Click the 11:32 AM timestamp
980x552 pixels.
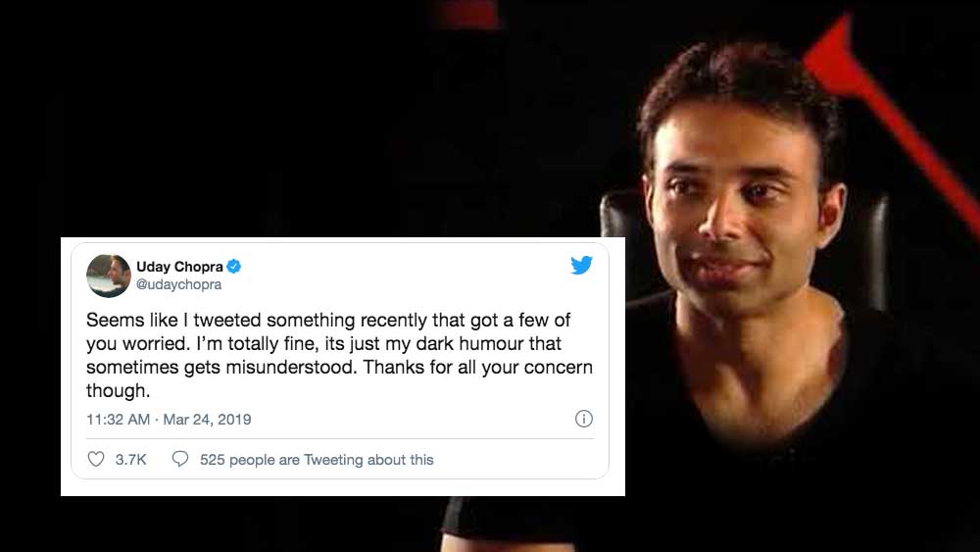tap(118, 420)
